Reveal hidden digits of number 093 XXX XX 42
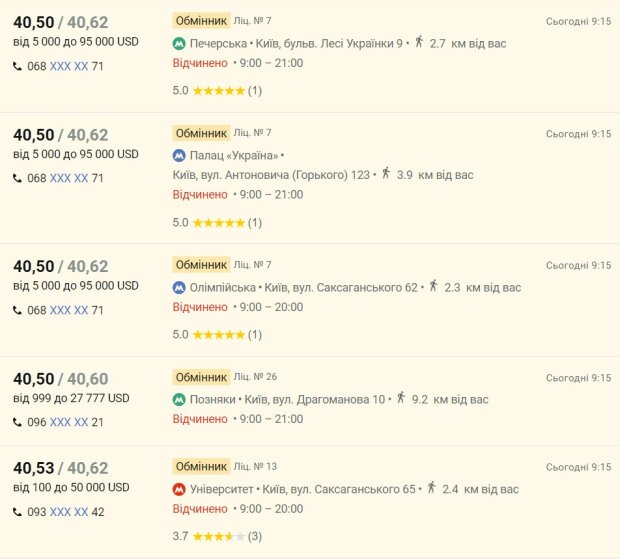Viewport: 620px width, 559px height. (69, 512)
